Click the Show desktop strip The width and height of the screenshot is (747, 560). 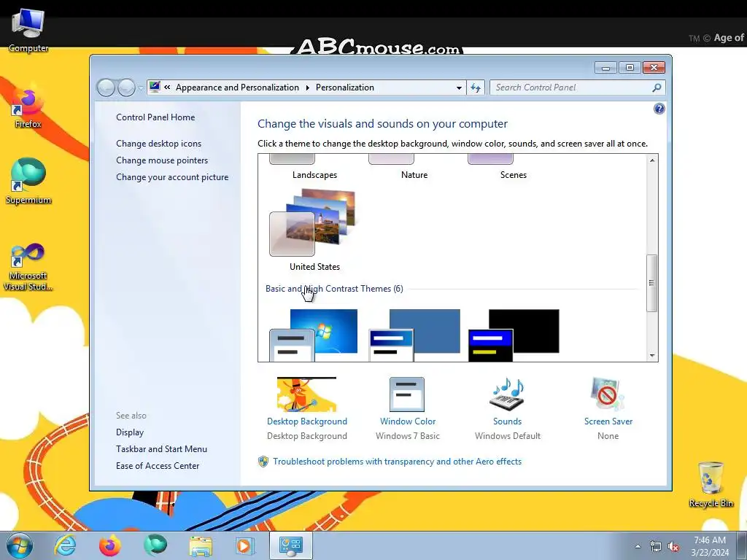(742, 545)
